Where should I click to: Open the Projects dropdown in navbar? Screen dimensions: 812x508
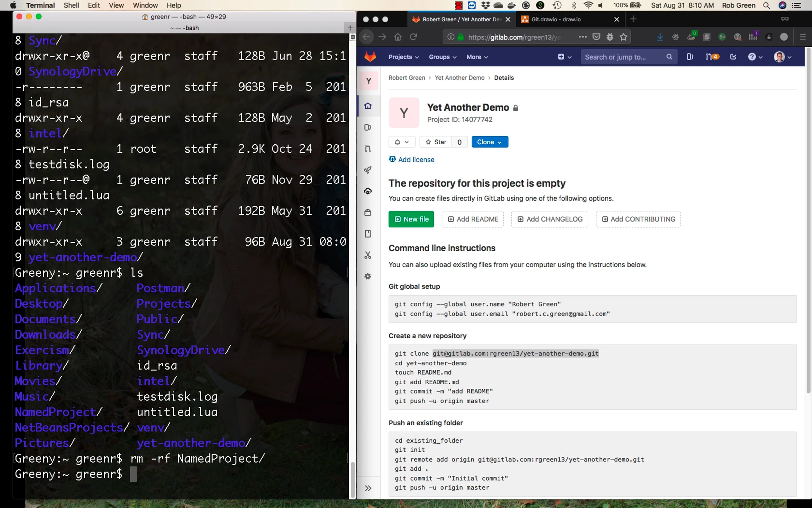[403, 57]
